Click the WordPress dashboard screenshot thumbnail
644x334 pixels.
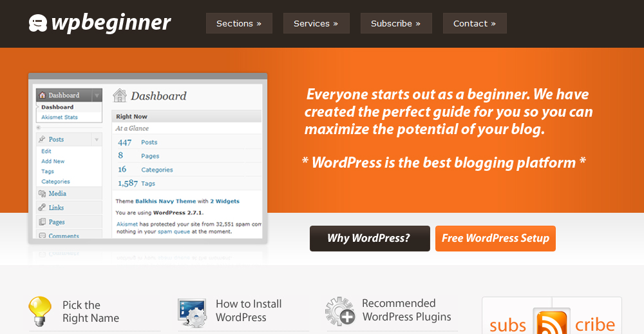click(x=148, y=159)
